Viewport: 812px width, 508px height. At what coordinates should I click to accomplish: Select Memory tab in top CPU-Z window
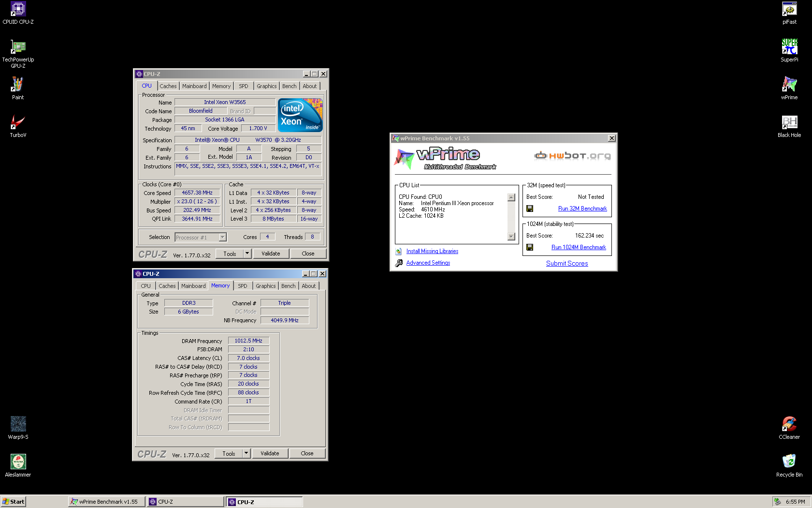[221, 86]
